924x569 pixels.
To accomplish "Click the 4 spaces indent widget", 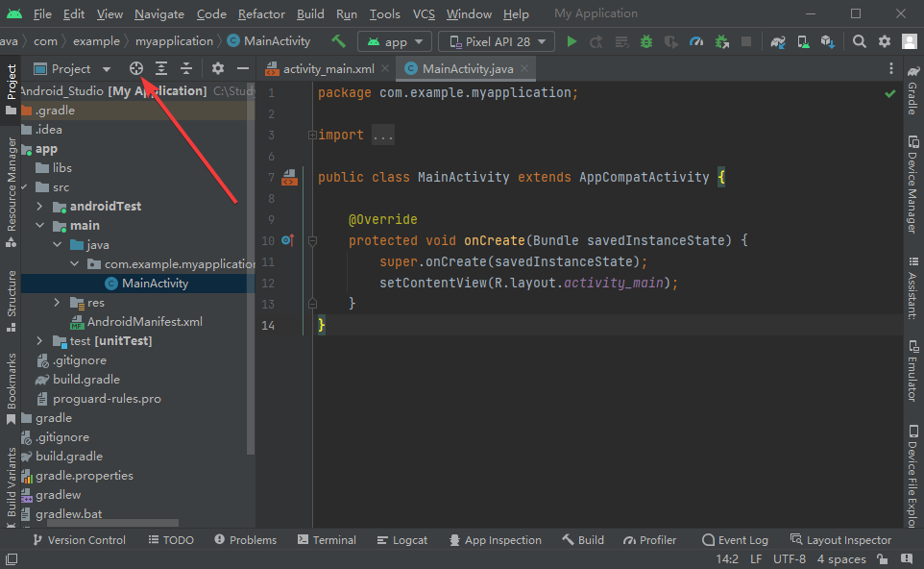I will [x=840, y=559].
